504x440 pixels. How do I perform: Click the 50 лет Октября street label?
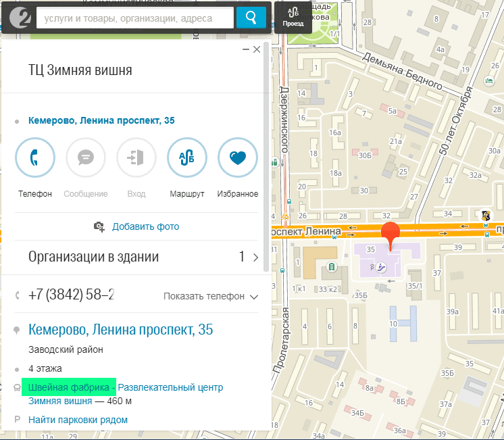point(456,120)
